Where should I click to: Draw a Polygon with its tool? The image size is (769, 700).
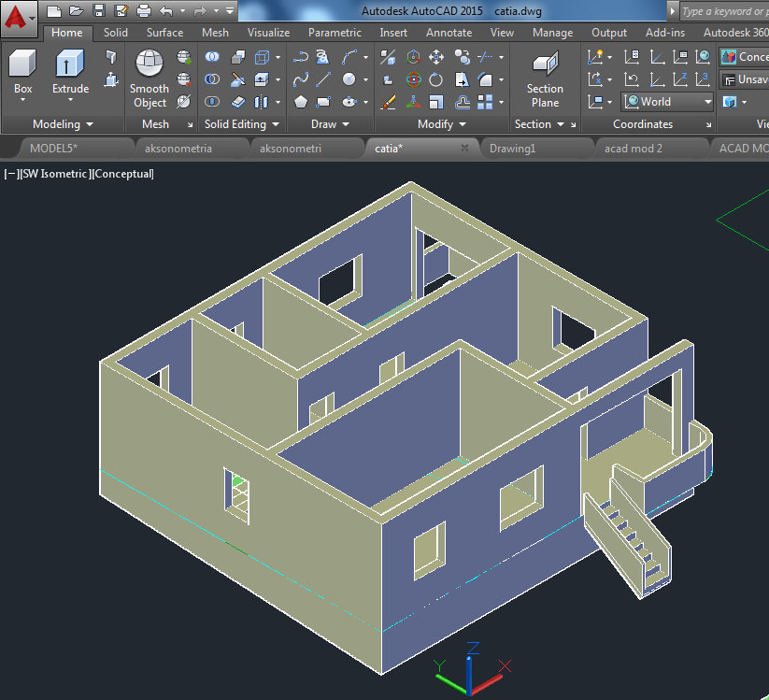pos(301,102)
